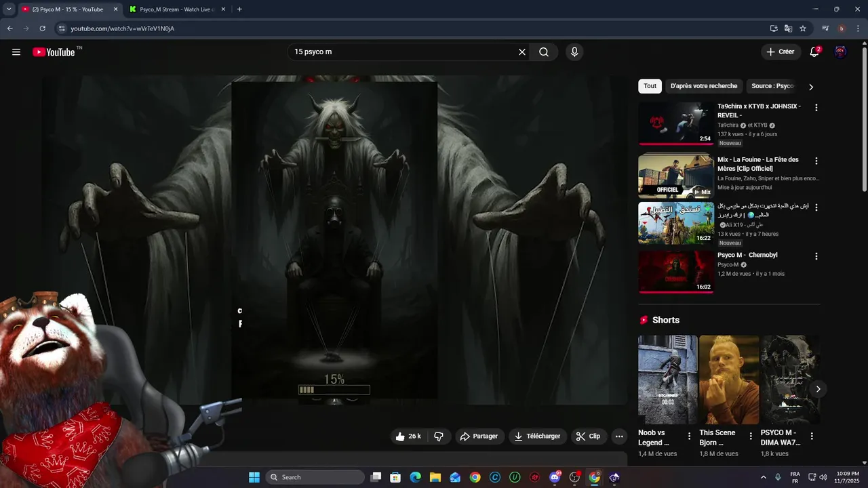
Task: Open volume control in system tray
Action: [x=823, y=477]
